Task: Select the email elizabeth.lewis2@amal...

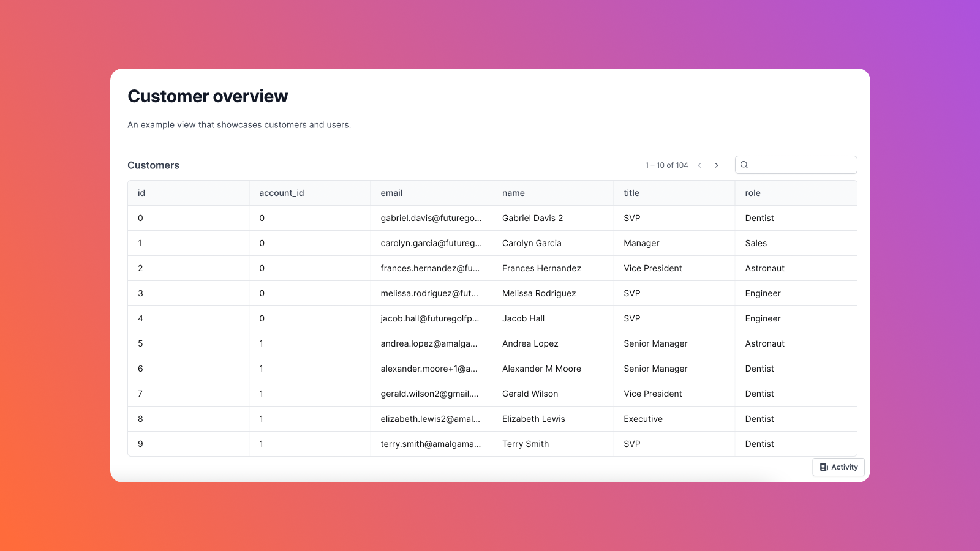Action: pyautogui.click(x=430, y=419)
